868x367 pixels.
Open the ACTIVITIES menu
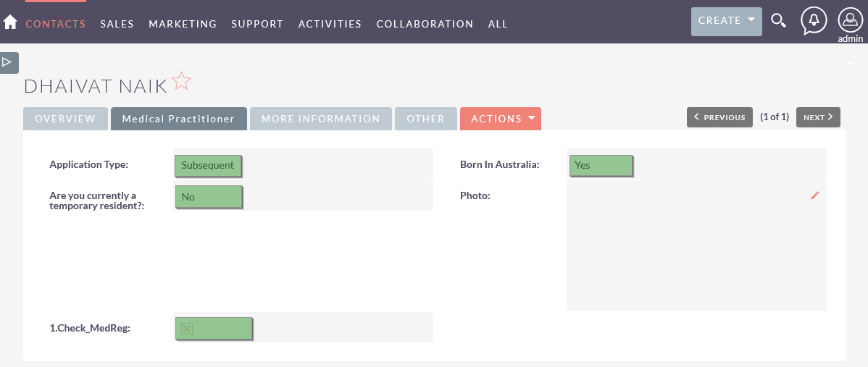click(330, 24)
